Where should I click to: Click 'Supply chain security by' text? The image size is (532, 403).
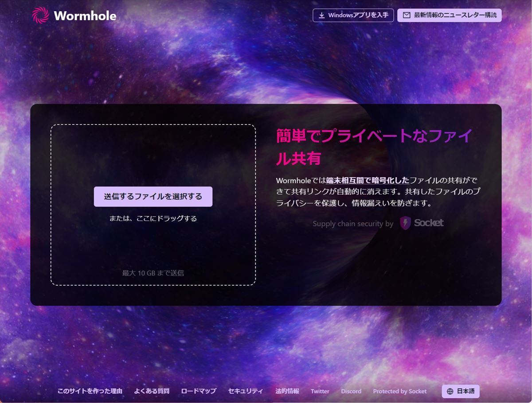click(353, 224)
